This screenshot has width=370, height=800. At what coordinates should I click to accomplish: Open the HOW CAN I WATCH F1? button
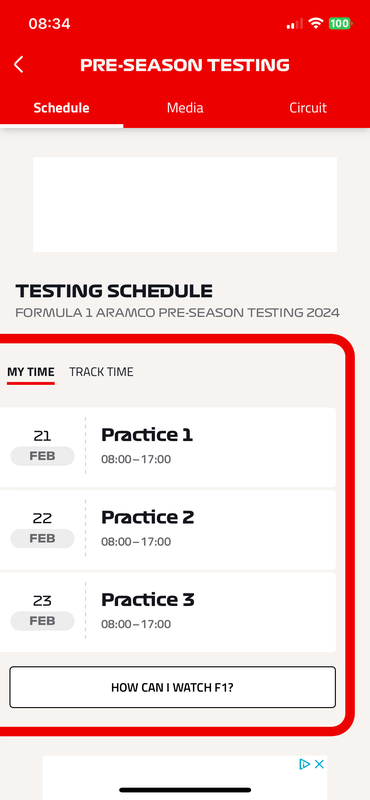tap(172, 687)
